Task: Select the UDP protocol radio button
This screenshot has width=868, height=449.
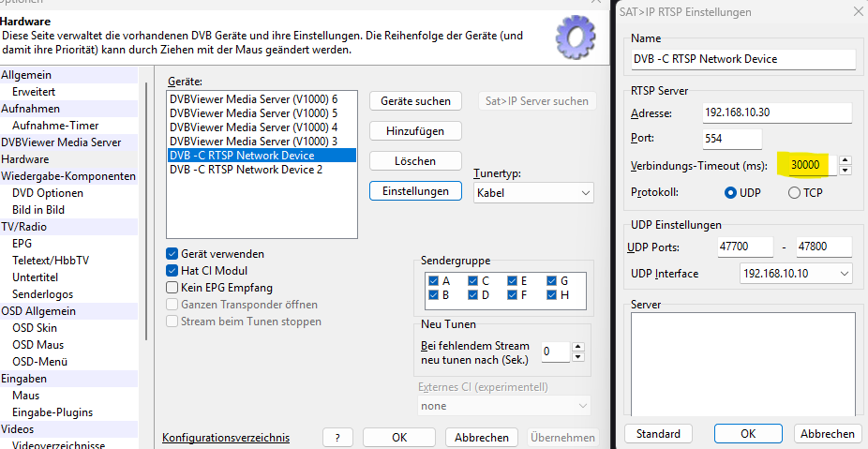Action: coord(731,193)
